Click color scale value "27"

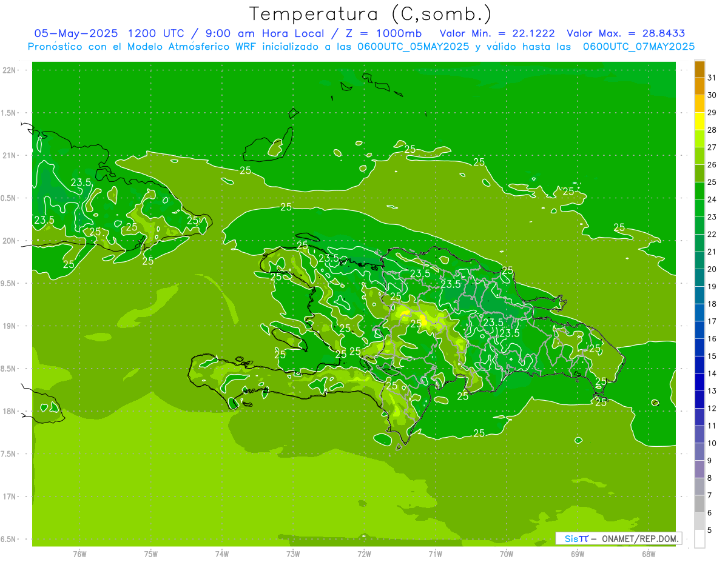(712, 147)
